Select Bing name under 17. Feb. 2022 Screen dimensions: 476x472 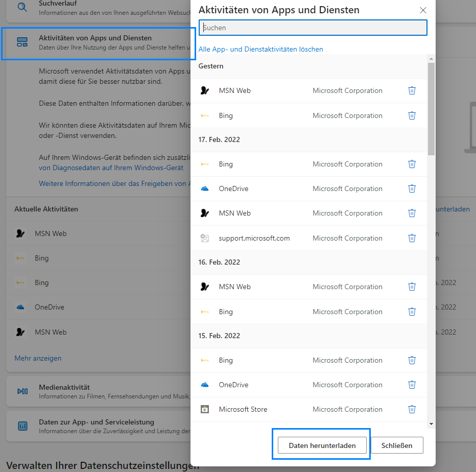coord(226,164)
